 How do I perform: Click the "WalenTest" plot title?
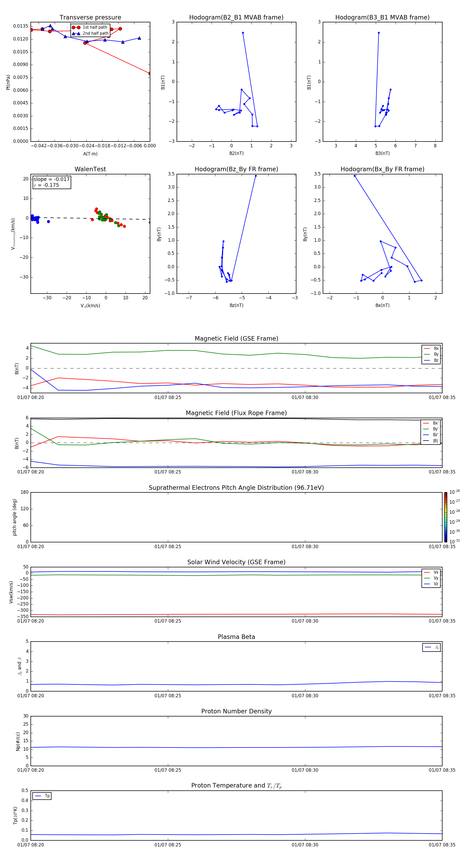click(x=90, y=169)
